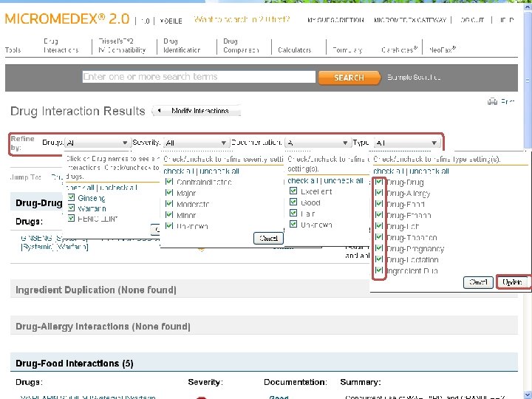Image resolution: width=532 pixels, height=399 pixels.
Task: Click 'Ingredient Duplication (None found)' heading
Action: pos(96,290)
